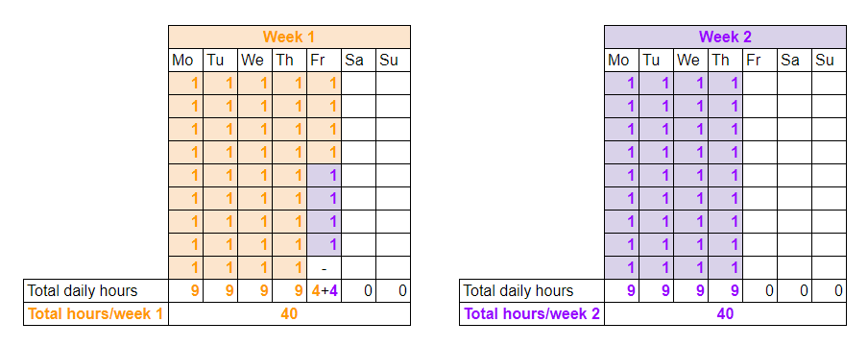This screenshot has height=347, width=868.
Task: Select the Week 2 total 40 cell
Action: (725, 313)
